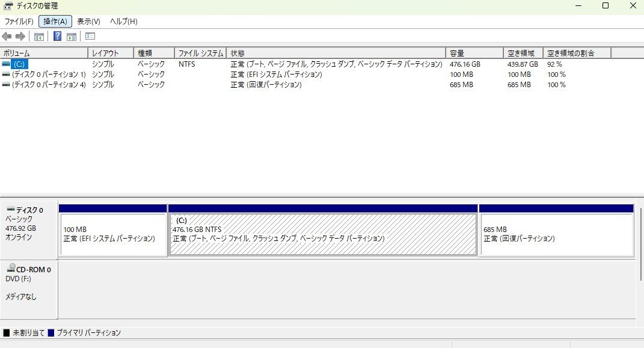644x348 pixels.
Task: Toggle the console tree toolbar icon
Action: coord(39,37)
